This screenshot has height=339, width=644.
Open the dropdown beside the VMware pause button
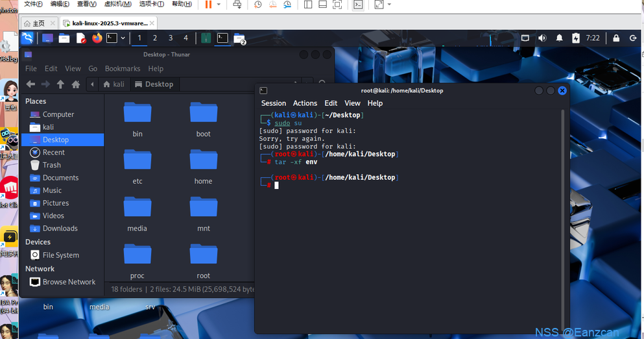[x=219, y=5]
